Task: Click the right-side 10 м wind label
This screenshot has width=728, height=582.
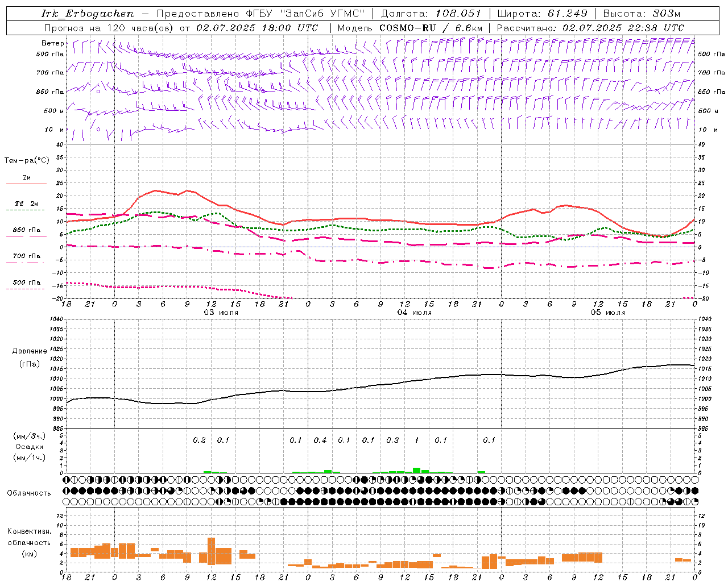Action: [708, 130]
